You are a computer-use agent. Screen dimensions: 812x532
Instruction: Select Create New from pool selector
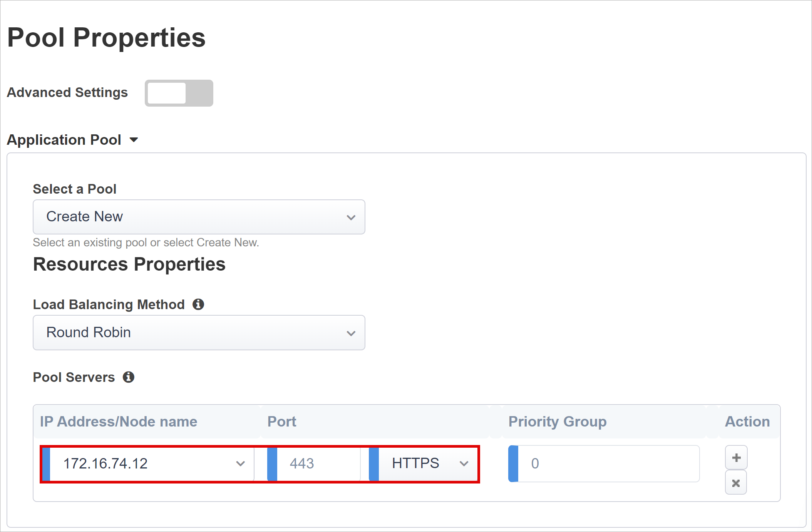coord(200,217)
